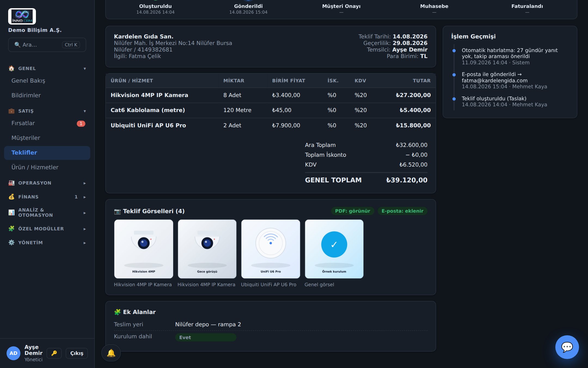This screenshot has width=588, height=368.
Task: Expand the YÖNETİM section arrow
Action: [x=85, y=243]
